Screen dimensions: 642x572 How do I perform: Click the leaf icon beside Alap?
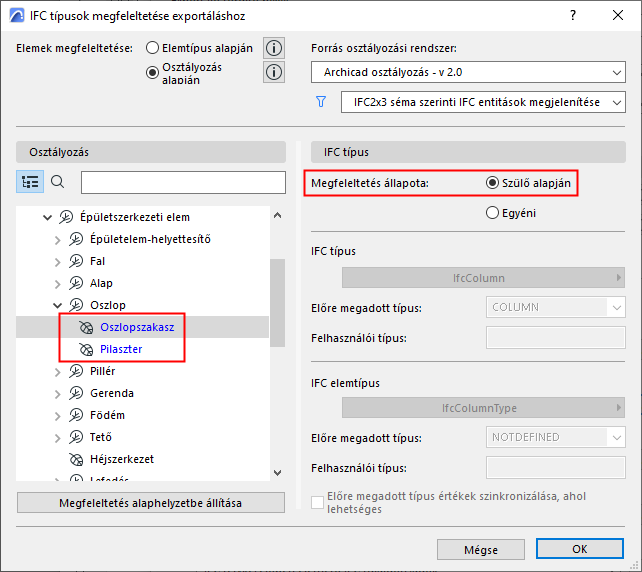coord(76,283)
